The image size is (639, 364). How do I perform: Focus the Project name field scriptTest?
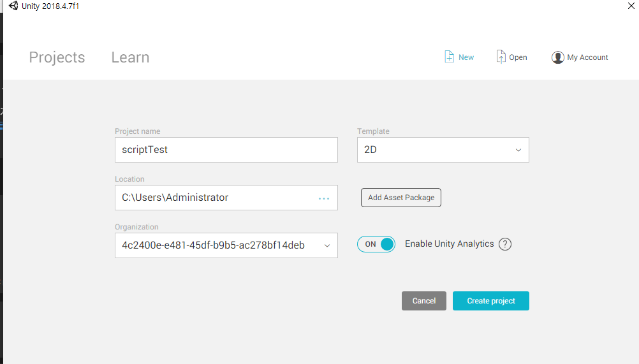point(226,150)
